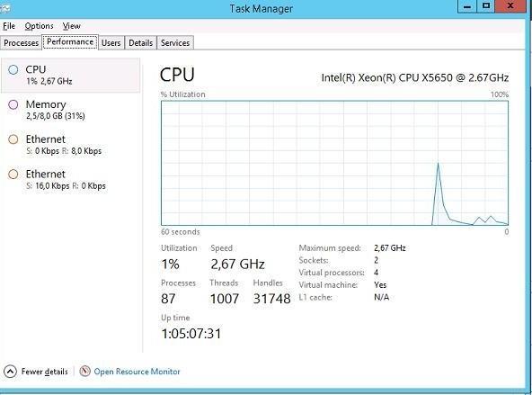Click the second Ethernet circle icon
This screenshot has height=395, width=532.
point(13,175)
